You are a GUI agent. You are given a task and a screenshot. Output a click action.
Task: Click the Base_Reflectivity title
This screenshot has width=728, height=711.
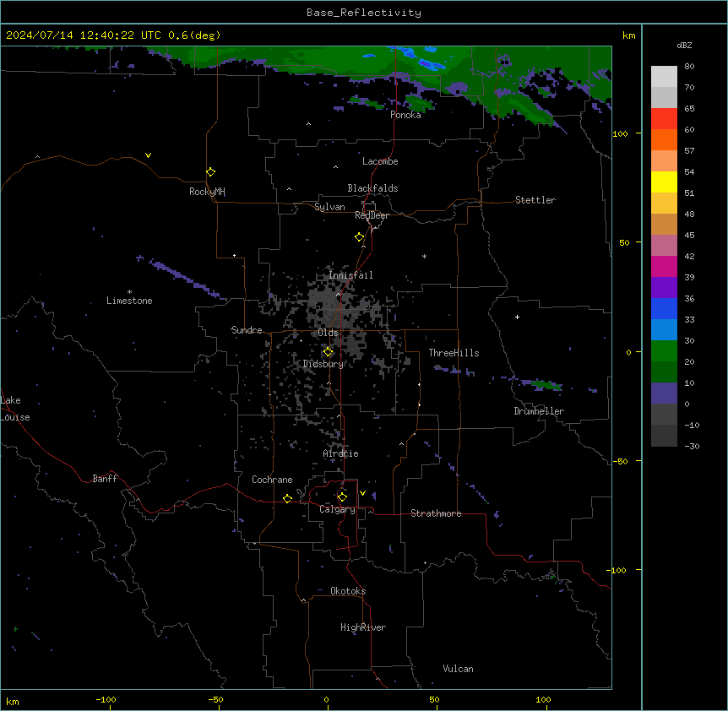point(364,13)
